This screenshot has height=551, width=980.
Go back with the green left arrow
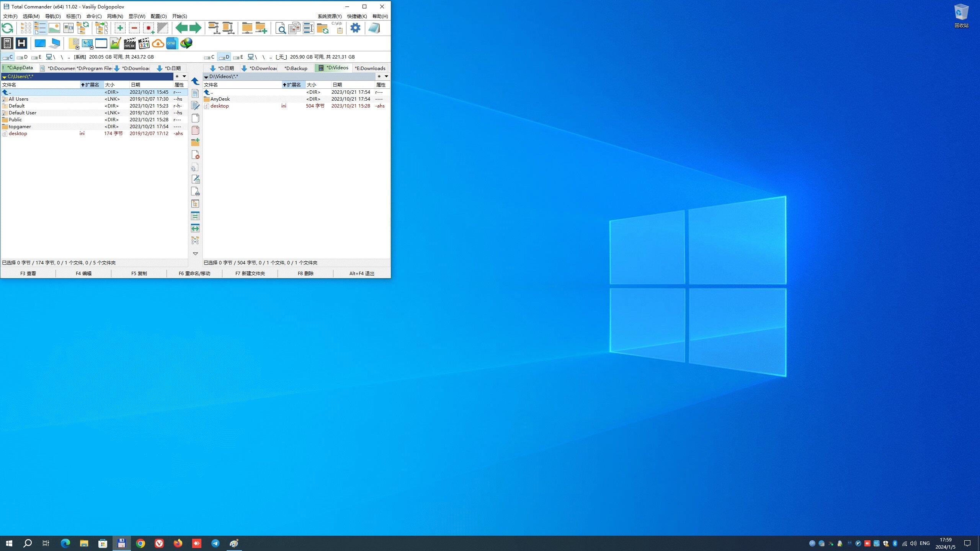(181, 28)
